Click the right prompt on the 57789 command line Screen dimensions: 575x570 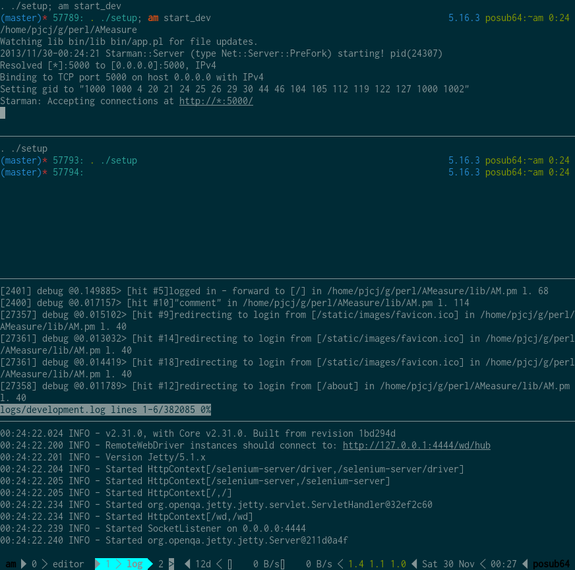click(509, 18)
